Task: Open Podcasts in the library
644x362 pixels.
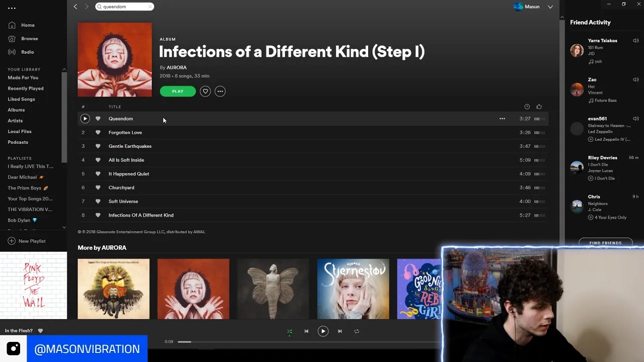Action: (18, 142)
